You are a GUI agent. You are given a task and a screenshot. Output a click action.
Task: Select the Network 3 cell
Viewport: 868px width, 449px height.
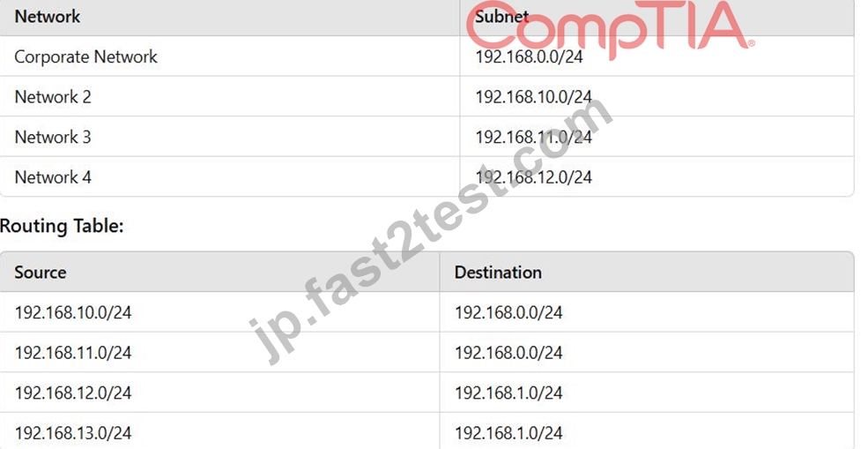tap(53, 137)
